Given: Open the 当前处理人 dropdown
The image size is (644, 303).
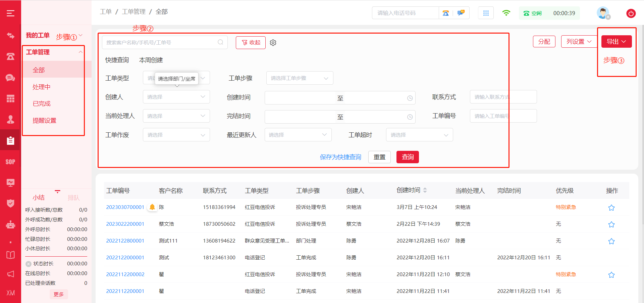Looking at the screenshot, I should [x=176, y=116].
